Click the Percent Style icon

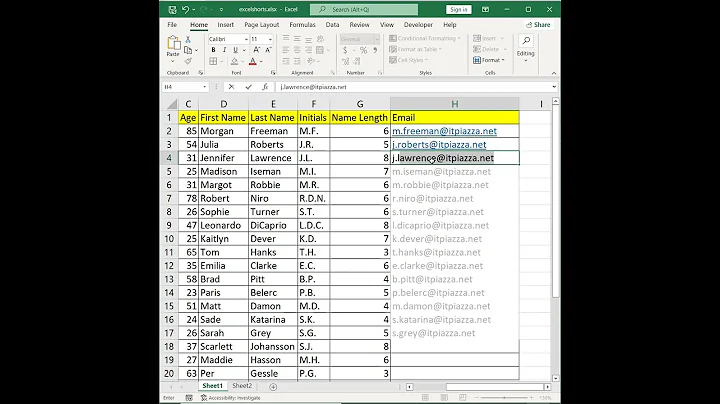364,50
